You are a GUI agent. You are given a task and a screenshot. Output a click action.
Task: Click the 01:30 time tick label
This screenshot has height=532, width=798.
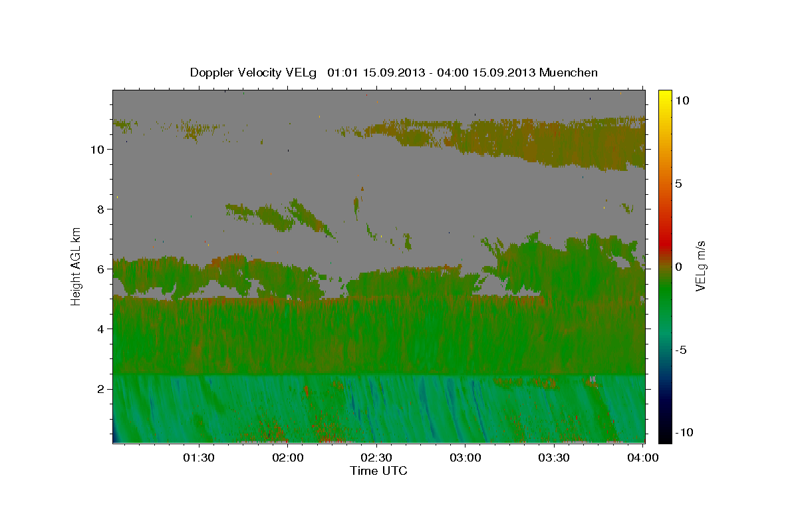(x=199, y=458)
